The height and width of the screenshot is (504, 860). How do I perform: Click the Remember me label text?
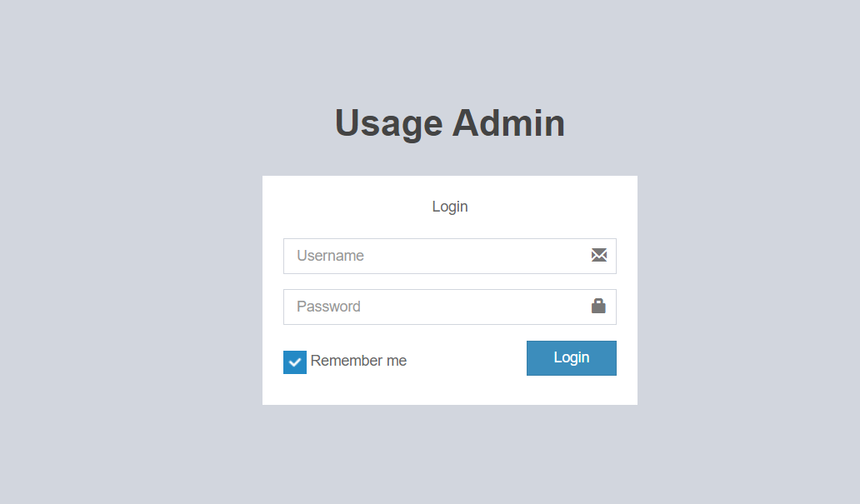pos(358,360)
